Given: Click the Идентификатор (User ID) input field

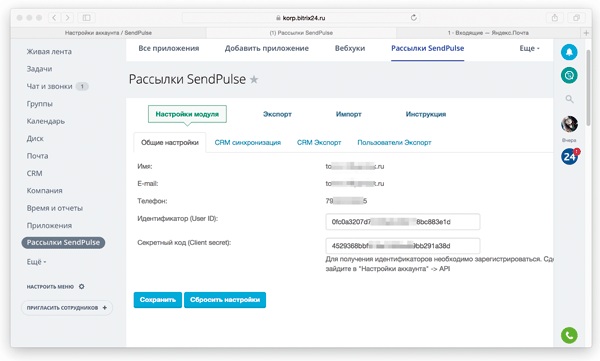Looking at the screenshot, I should pyautogui.click(x=403, y=222).
